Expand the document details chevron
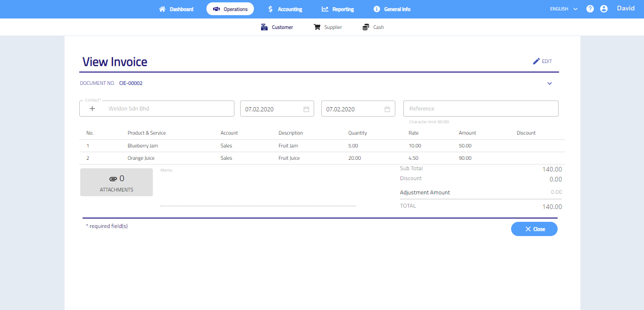This screenshot has width=644, height=310. (x=550, y=83)
